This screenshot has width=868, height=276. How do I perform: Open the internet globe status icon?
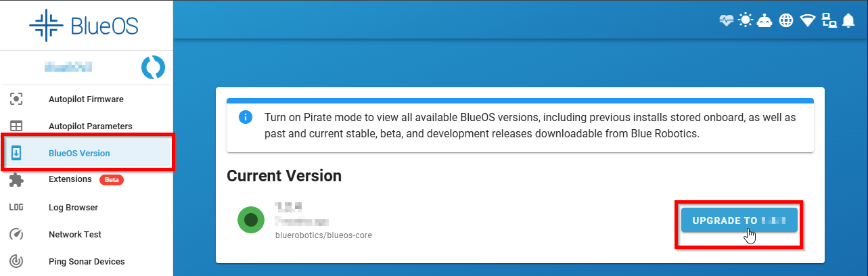click(786, 21)
